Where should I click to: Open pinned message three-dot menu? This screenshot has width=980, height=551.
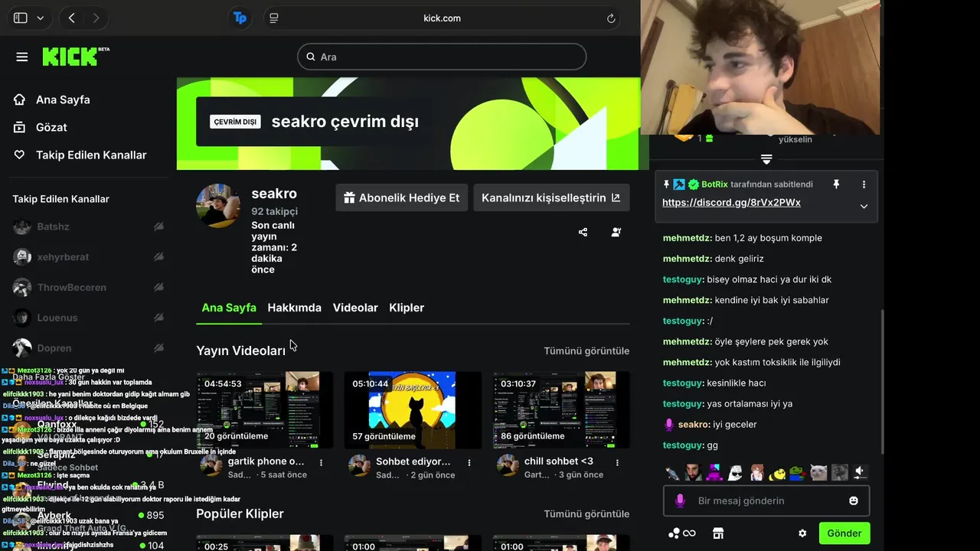pos(864,184)
